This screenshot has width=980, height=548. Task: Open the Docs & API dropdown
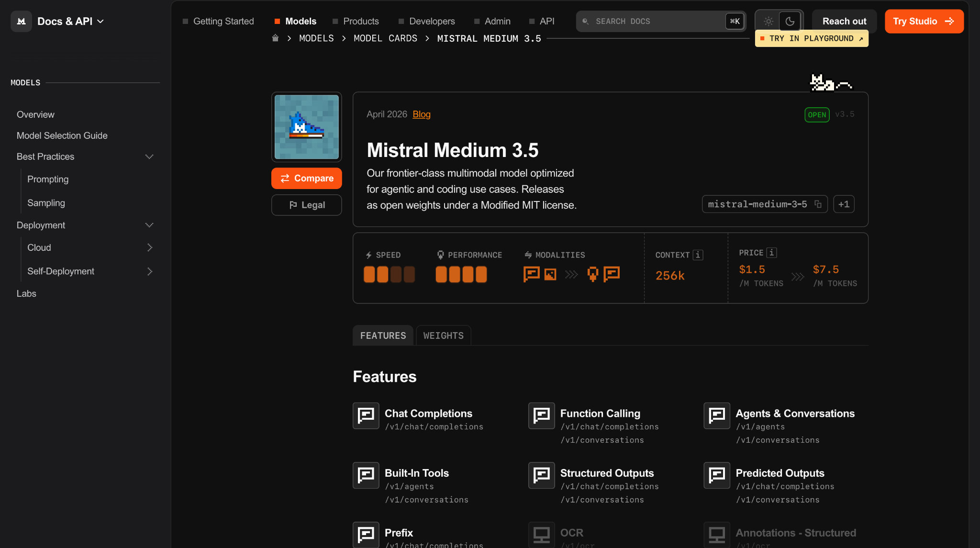pyautogui.click(x=71, y=22)
